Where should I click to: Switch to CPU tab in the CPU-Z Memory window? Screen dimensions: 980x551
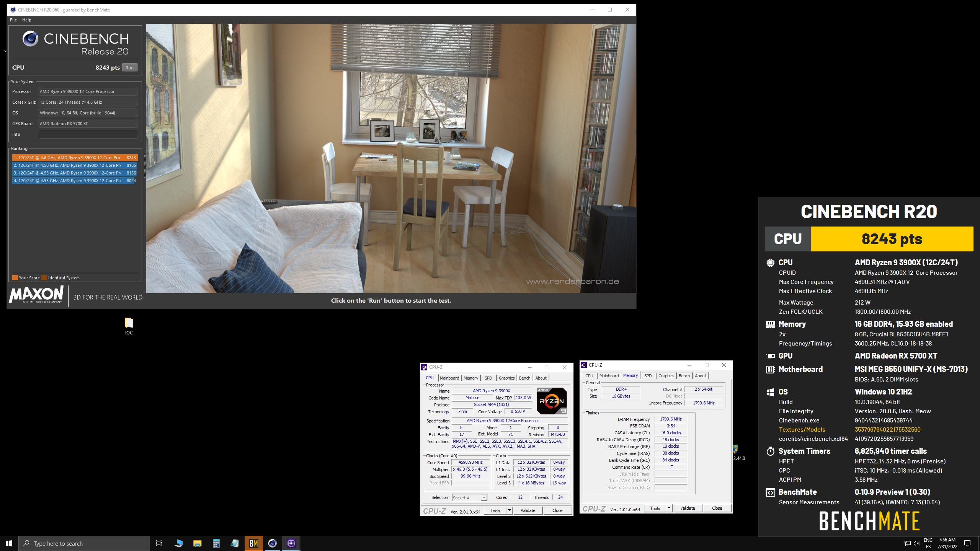coord(590,376)
